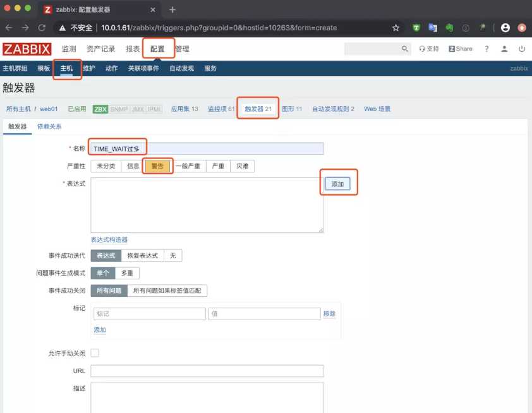Bookmark page with the star icon

tap(396, 28)
